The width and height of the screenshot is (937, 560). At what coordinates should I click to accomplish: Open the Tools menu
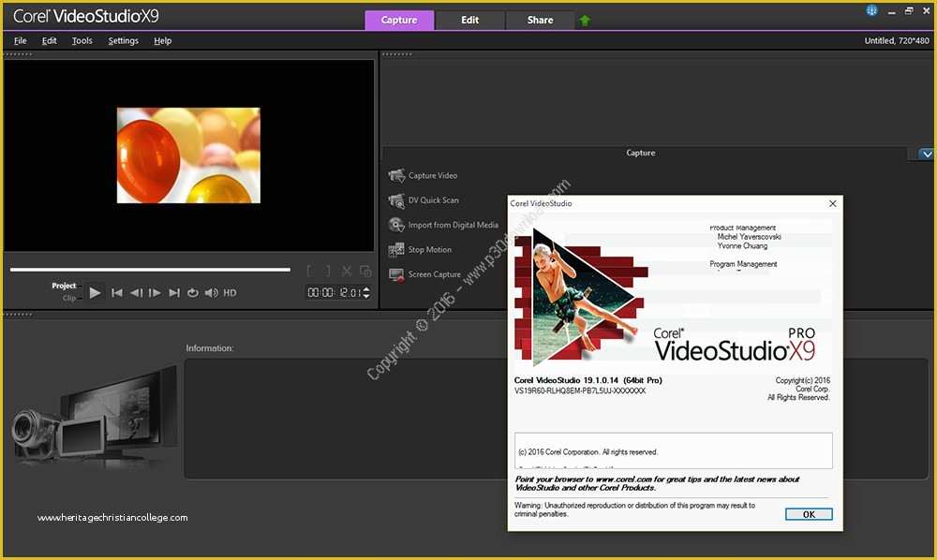point(82,40)
